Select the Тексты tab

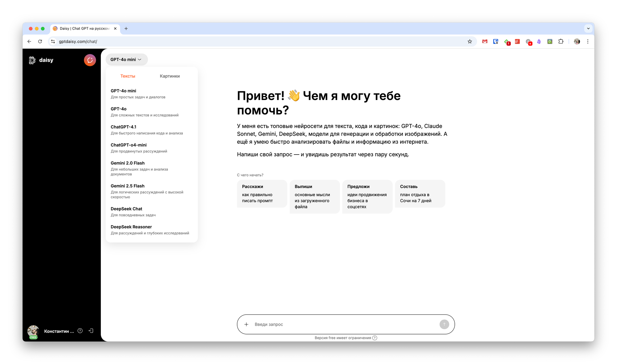128,76
